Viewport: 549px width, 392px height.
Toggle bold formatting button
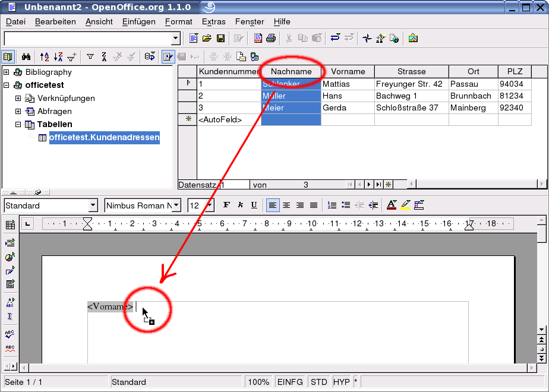coord(226,206)
